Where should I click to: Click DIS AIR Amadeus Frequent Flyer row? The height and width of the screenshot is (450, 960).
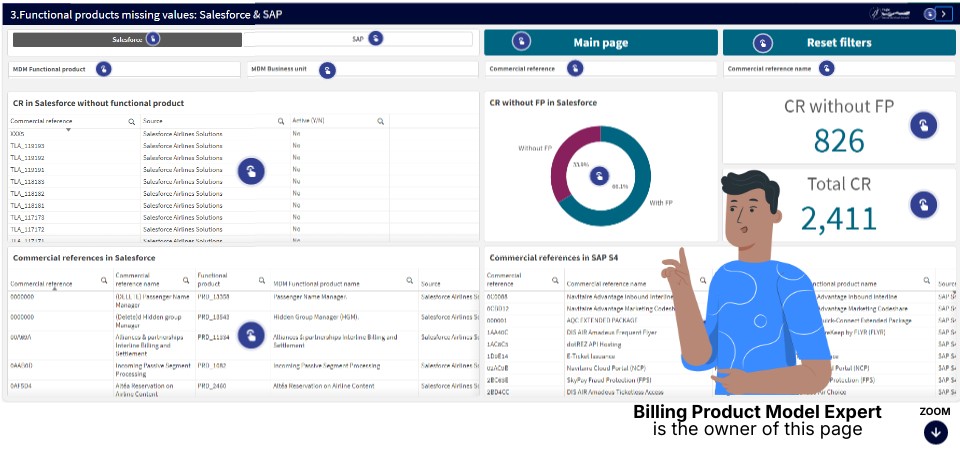(x=612, y=332)
